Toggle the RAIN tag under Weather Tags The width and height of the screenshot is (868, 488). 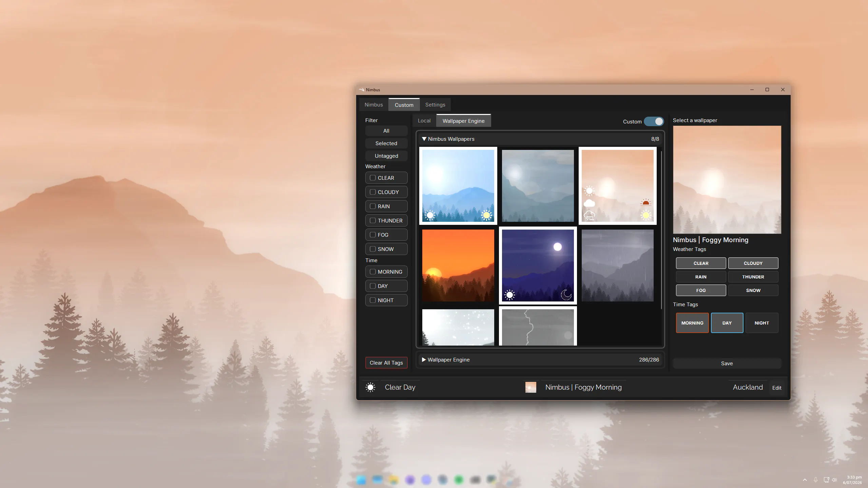[701, 277]
